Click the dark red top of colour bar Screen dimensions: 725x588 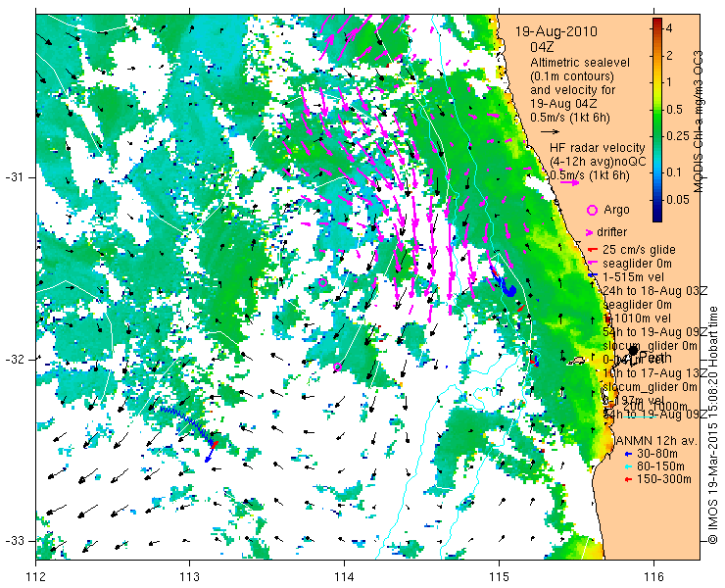pos(657,23)
